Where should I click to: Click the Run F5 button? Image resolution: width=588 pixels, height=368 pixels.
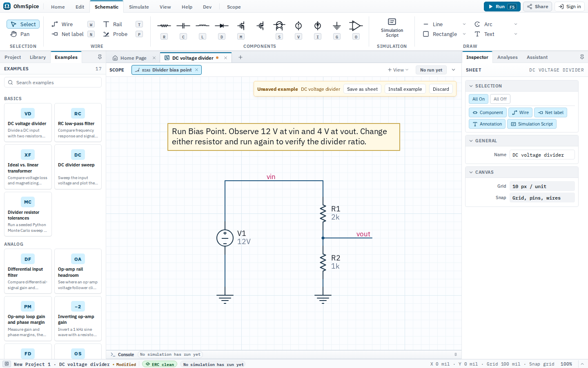[502, 7]
